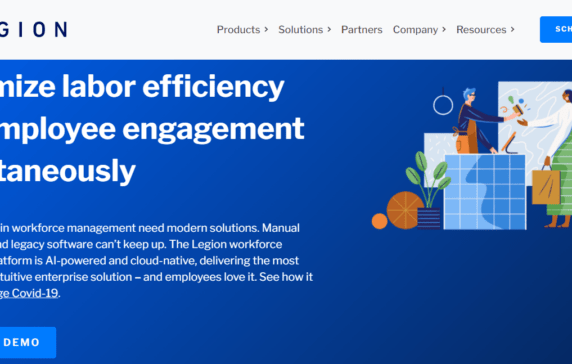The image size is (572, 364).
Task: Expand the Products chevron arrow
Action: point(266,29)
